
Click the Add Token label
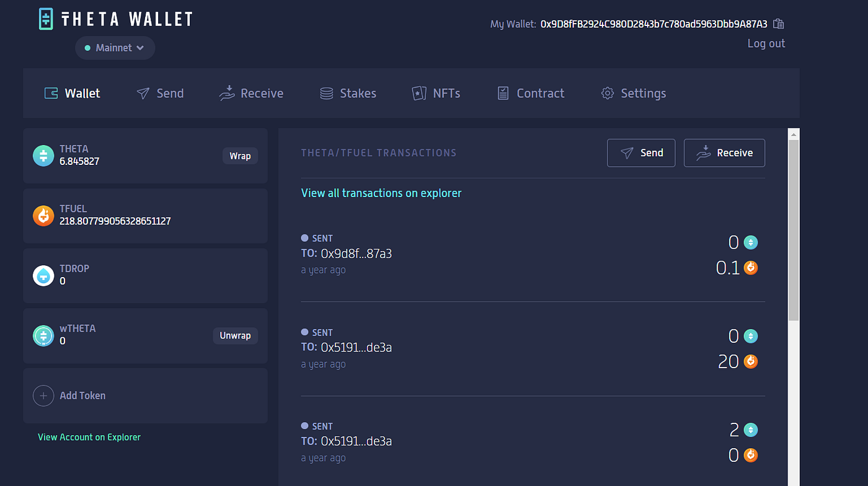[82, 395]
